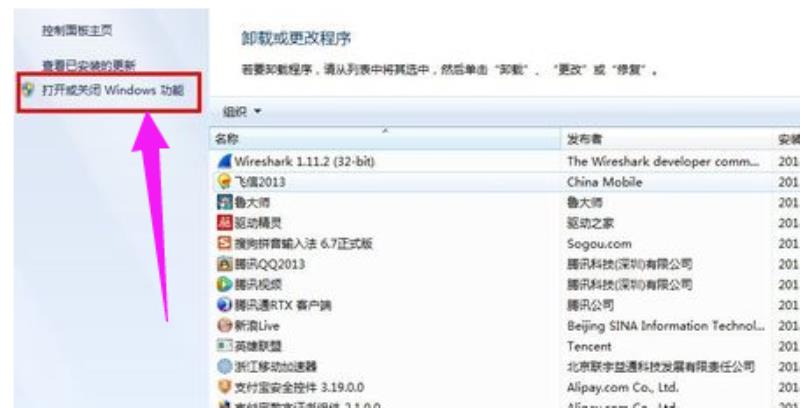800x408 pixels.
Task: Sort programs by 发布者 column header
Action: [x=667, y=139]
